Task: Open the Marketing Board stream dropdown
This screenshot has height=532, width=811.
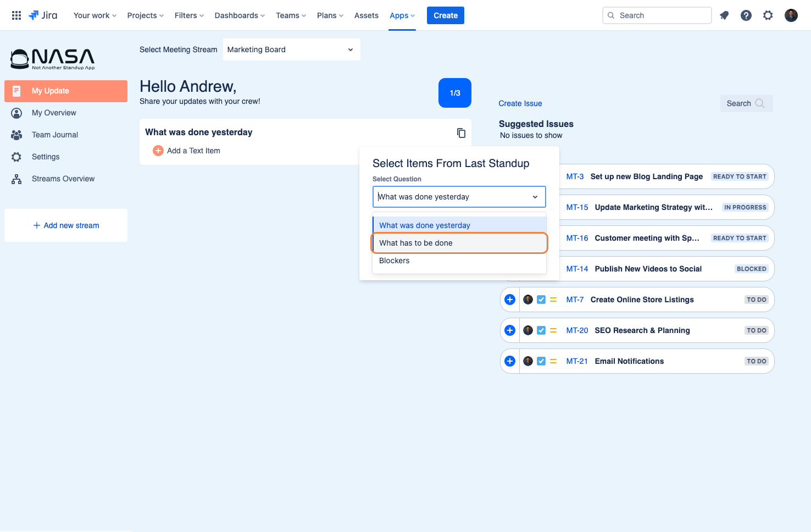Action: point(292,49)
